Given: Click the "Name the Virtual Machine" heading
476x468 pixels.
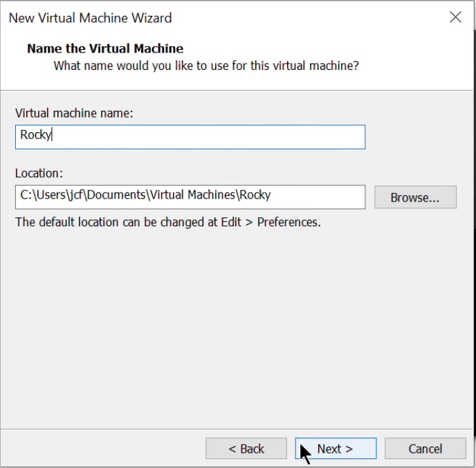Looking at the screenshot, I should point(104,48).
